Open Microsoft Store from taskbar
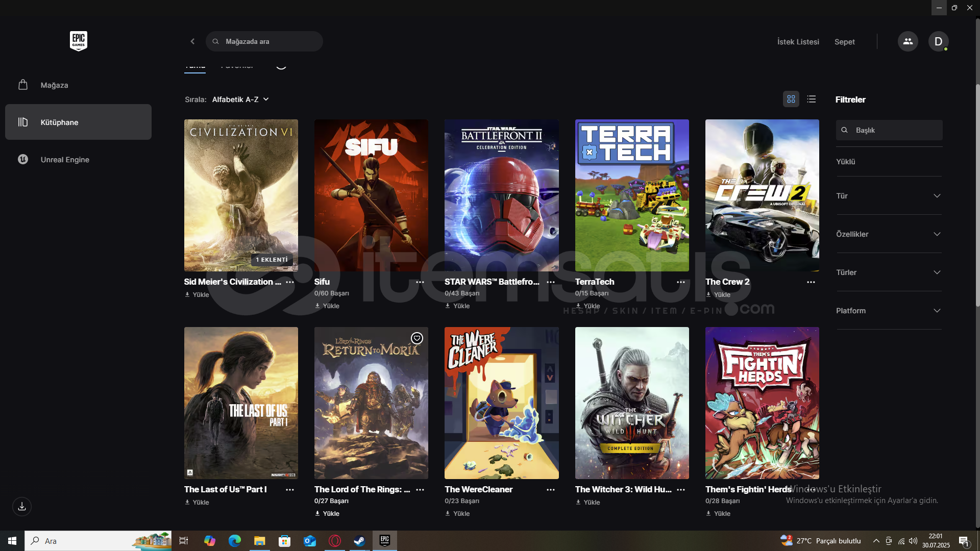The width and height of the screenshot is (980, 551). (x=285, y=541)
